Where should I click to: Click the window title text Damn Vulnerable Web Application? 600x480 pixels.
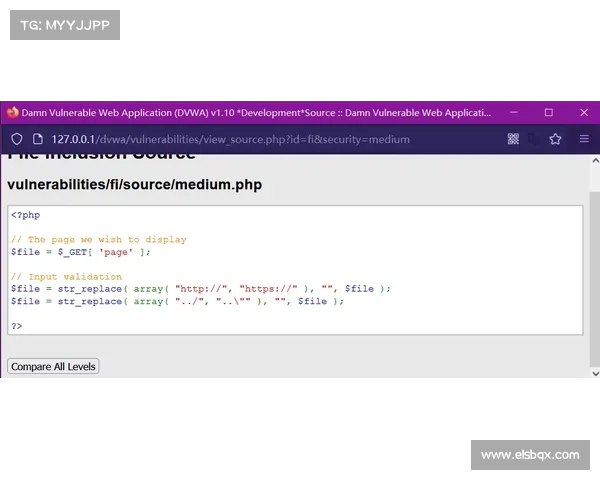point(256,113)
